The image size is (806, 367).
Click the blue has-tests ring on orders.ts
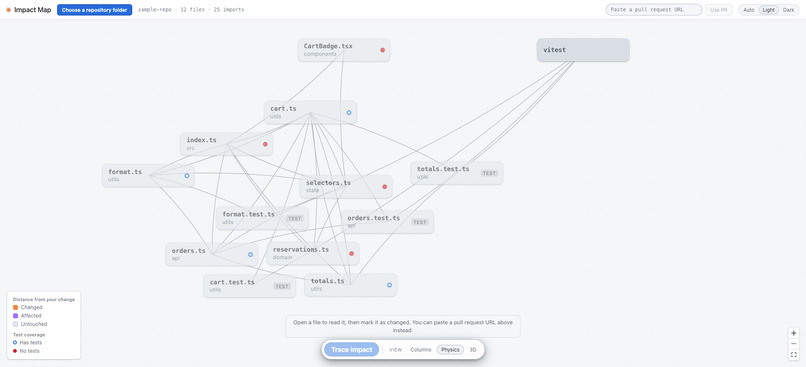(x=250, y=254)
